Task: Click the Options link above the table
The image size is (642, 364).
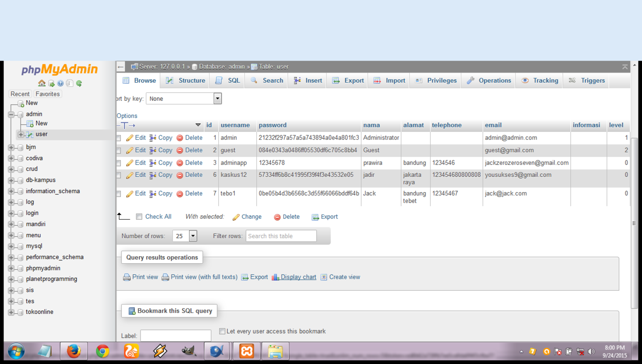Action: click(127, 116)
